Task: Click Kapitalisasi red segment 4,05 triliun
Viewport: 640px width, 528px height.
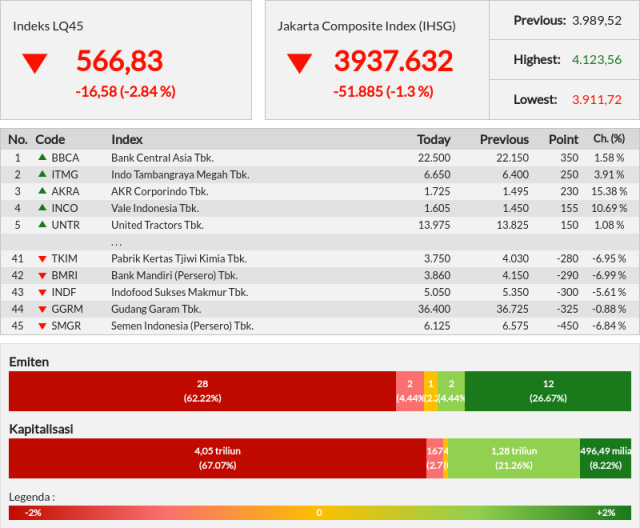Action: [x=218, y=458]
